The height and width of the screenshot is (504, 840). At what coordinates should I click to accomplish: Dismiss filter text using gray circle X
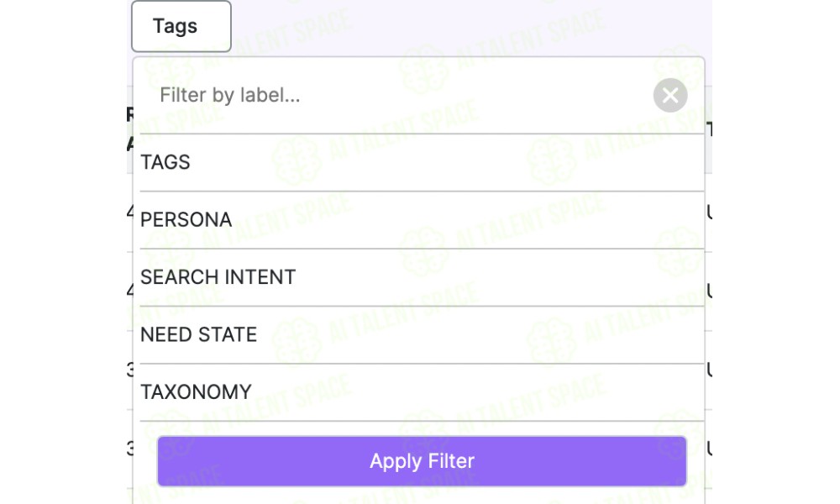[670, 95]
